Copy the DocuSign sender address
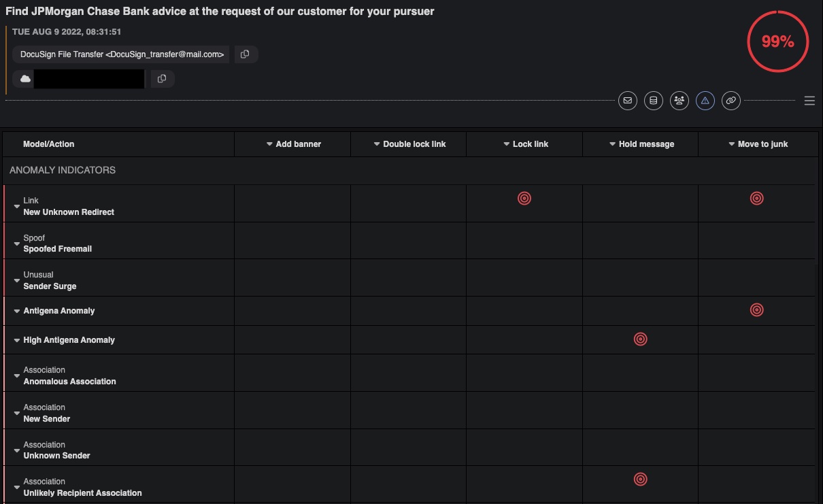The height and width of the screenshot is (504, 823). click(x=246, y=54)
